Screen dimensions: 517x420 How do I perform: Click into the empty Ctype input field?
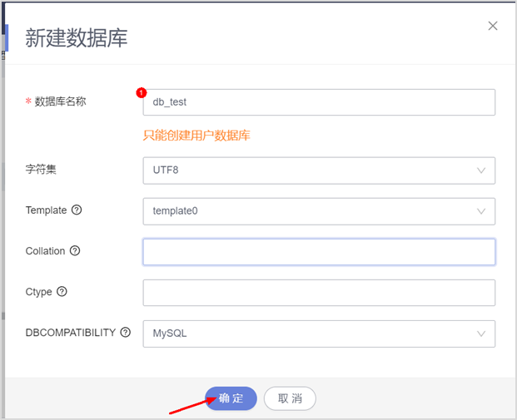click(x=319, y=293)
